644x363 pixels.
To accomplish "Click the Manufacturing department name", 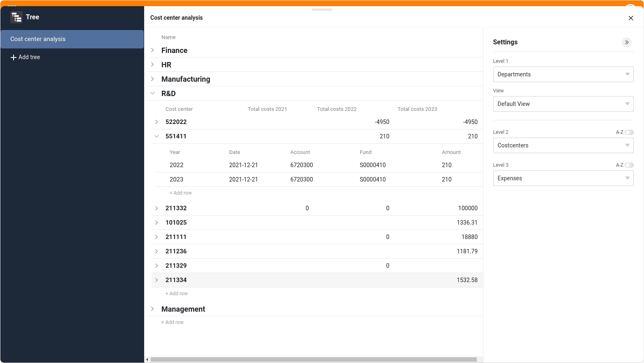I will tap(186, 79).
